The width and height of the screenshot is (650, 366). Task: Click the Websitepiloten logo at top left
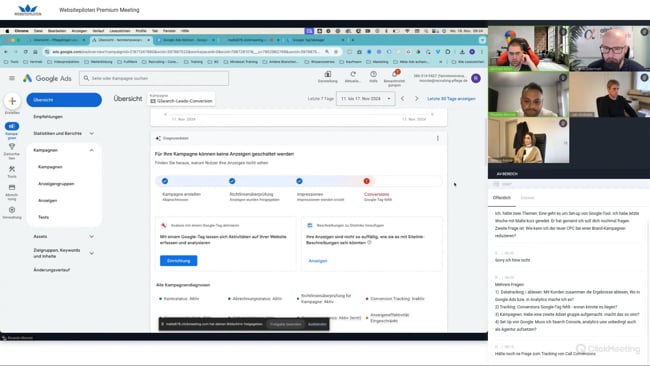coord(28,10)
